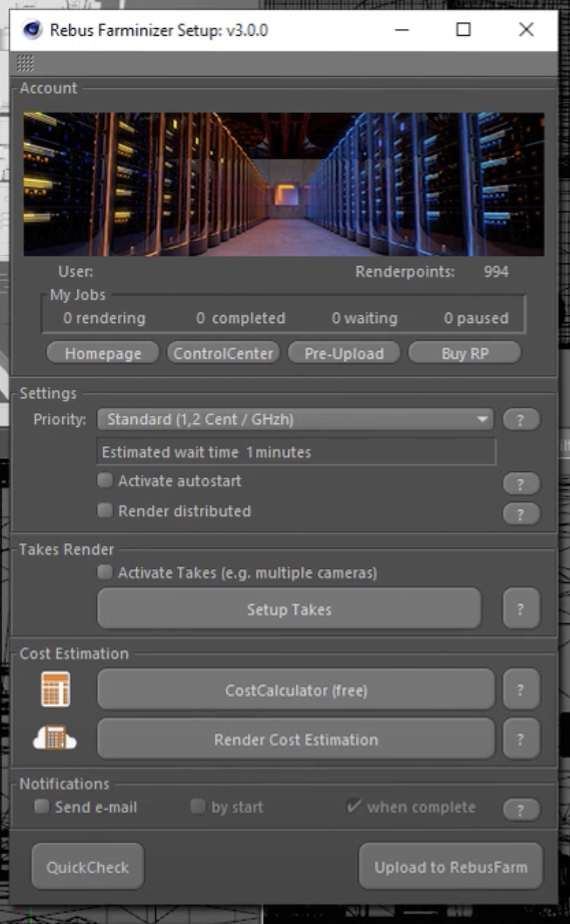Click the Estimated wait time field
This screenshot has height=924, width=570.
pyautogui.click(x=296, y=451)
